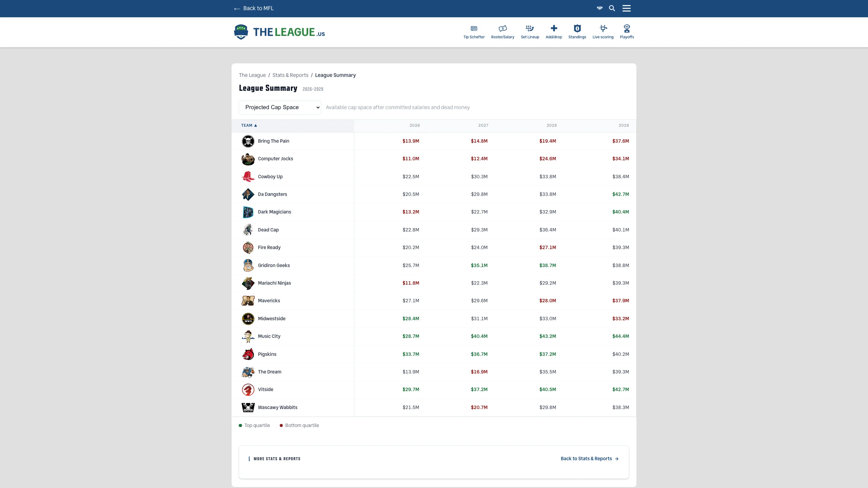This screenshot has height=488, width=868.
Task: View Standings
Action: 577,32
